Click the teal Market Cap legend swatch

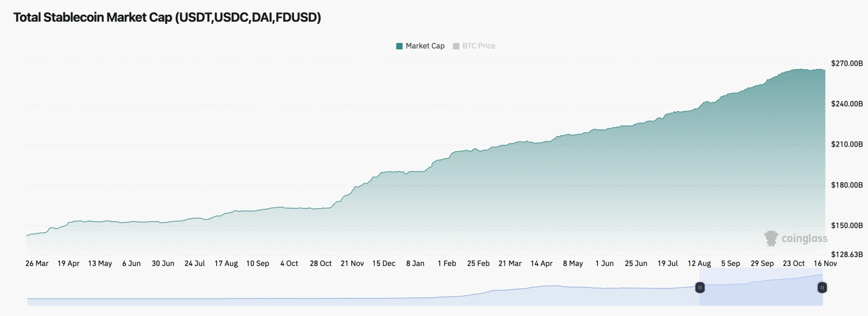pyautogui.click(x=399, y=46)
